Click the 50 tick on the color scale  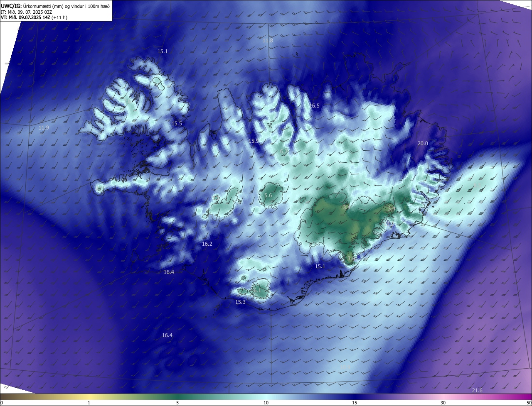529,403
